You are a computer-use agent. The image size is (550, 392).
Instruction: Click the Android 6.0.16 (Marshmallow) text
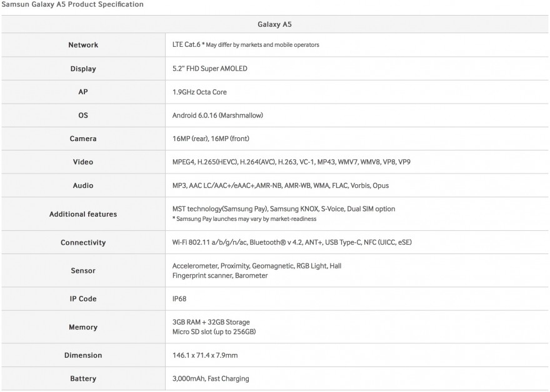pyautogui.click(x=217, y=115)
